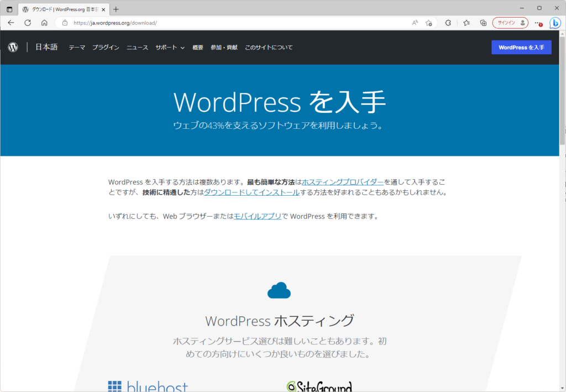The width and height of the screenshot is (566, 392).
Task: Click the サインイン profile button
Action: [x=510, y=23]
